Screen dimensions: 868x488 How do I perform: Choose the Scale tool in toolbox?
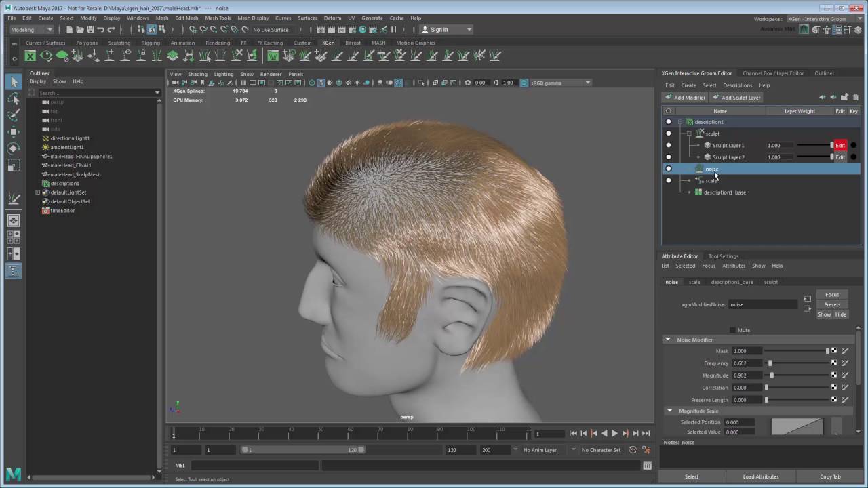(14, 165)
